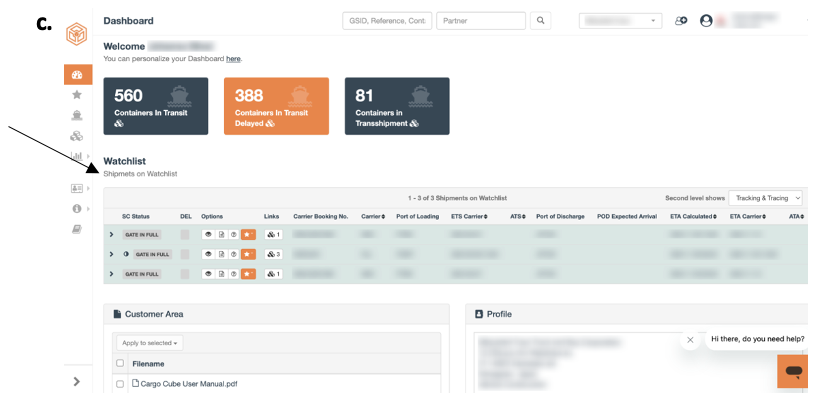Sort by the Carrier column header
This screenshot has width=822, height=404.
(x=373, y=216)
